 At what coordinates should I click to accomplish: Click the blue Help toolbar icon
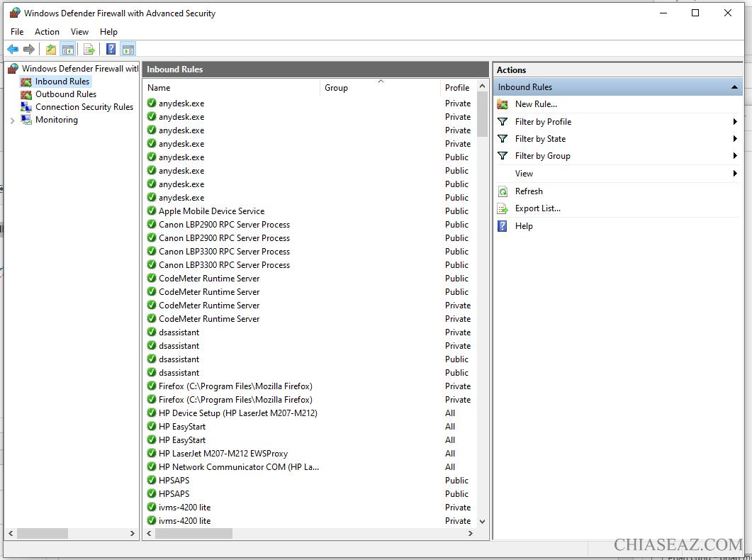[x=111, y=49]
